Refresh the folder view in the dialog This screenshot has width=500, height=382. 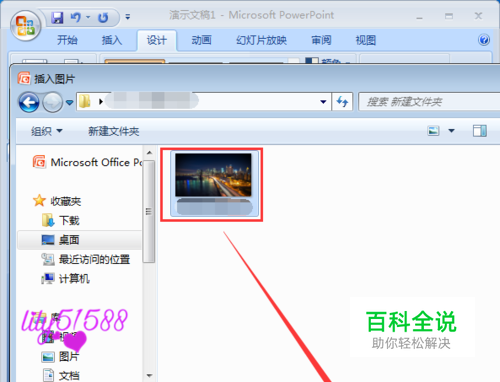click(342, 101)
